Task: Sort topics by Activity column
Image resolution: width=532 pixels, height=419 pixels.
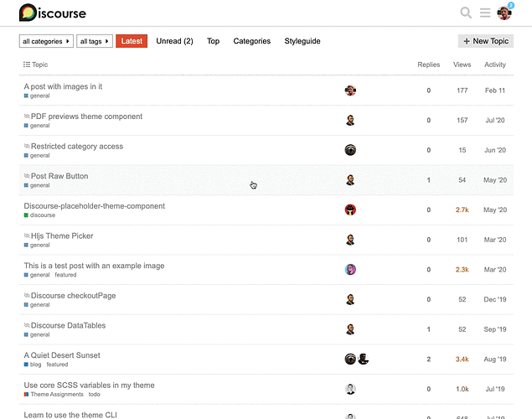Action: [x=495, y=65]
